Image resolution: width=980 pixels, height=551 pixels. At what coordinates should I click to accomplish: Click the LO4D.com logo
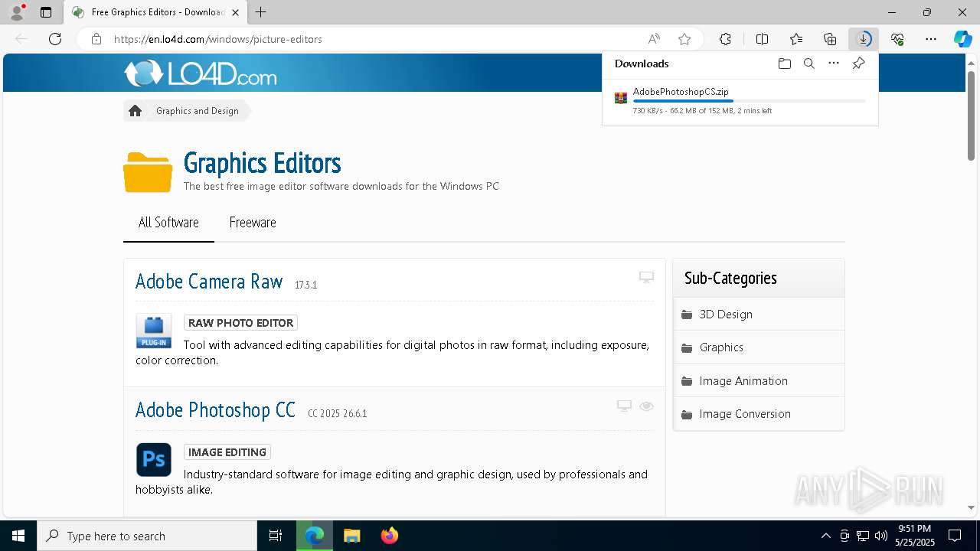(x=201, y=73)
